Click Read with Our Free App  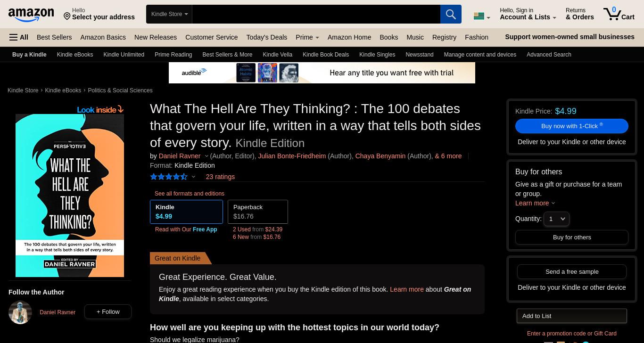coord(186,229)
